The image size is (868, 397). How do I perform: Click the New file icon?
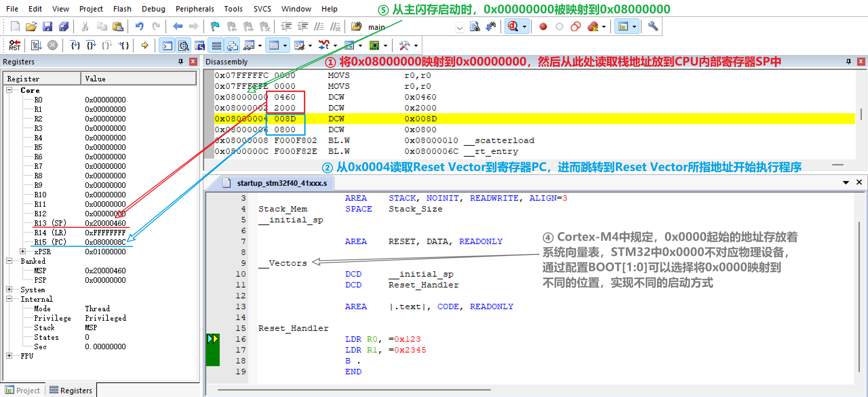pos(15,26)
